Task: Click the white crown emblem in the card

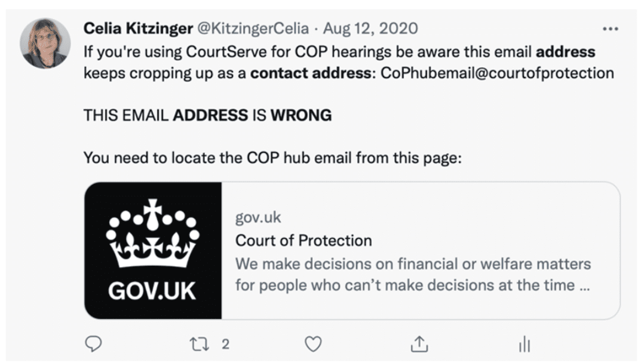Action: [153, 233]
